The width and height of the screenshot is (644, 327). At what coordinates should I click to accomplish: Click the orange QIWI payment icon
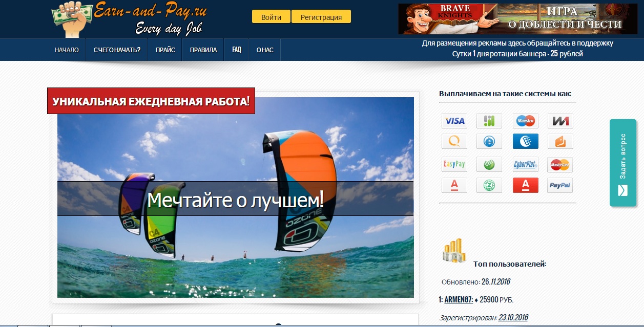(x=454, y=141)
